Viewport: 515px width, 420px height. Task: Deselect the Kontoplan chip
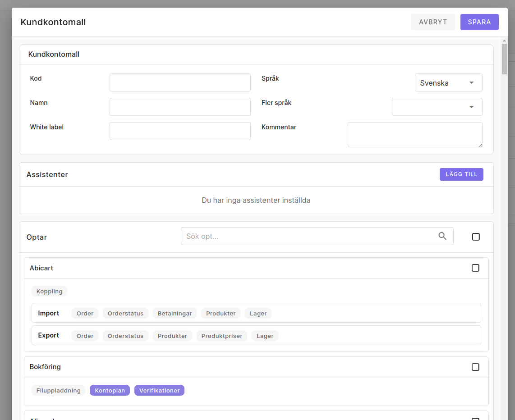click(x=110, y=390)
